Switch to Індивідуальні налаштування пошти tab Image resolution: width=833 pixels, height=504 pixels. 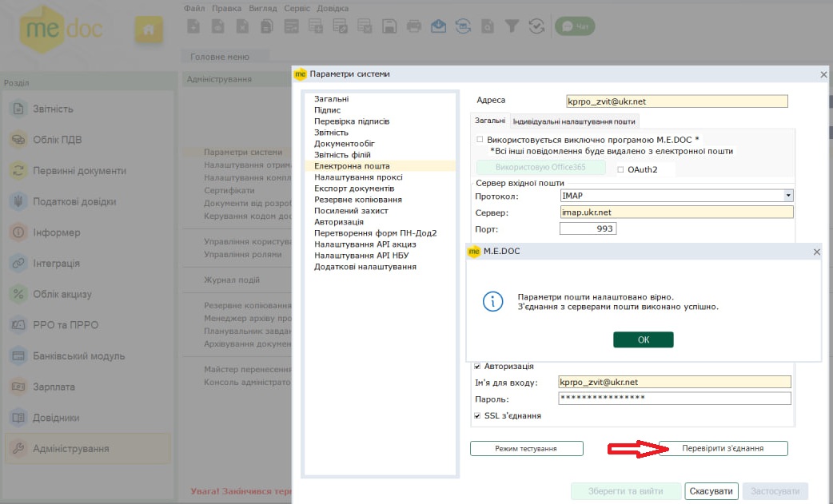574,121
